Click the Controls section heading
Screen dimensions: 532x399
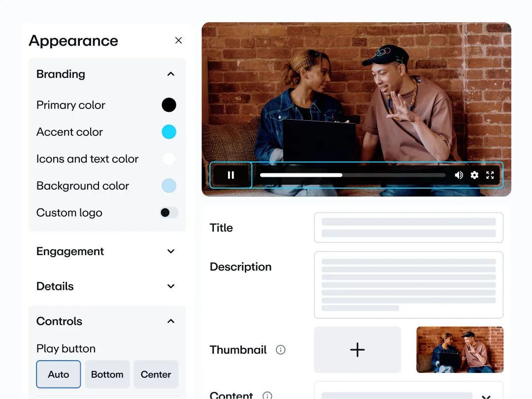tap(59, 321)
